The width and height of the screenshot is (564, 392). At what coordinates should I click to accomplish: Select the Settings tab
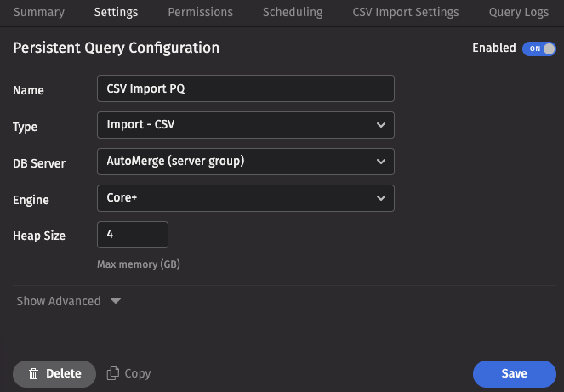pyautogui.click(x=117, y=12)
